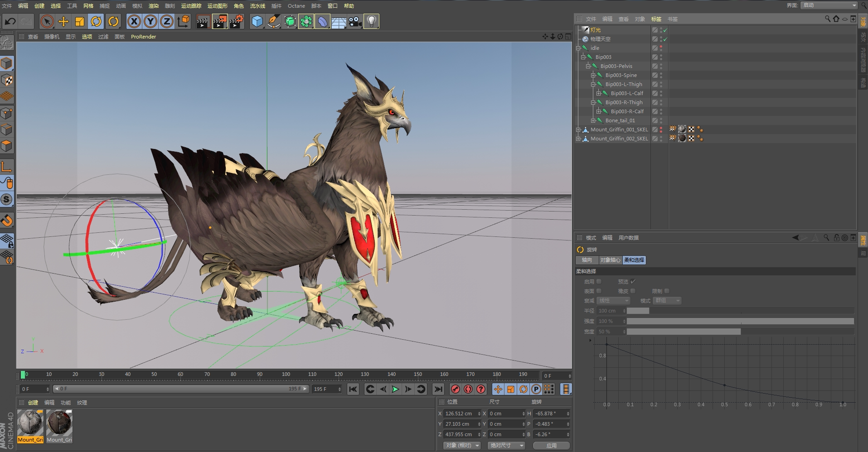Image resolution: width=868 pixels, height=452 pixels.
Task: Add a Light with the bulb icon
Action: 371,21
